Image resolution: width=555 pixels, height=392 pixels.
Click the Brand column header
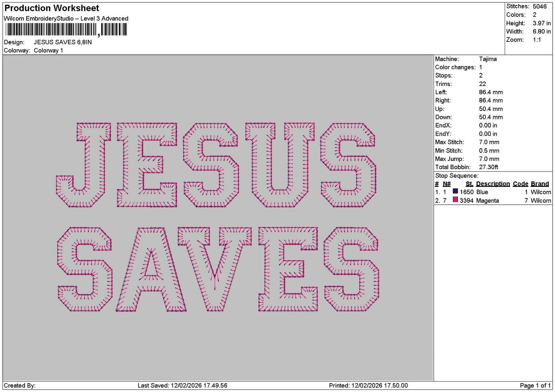pyautogui.click(x=540, y=184)
